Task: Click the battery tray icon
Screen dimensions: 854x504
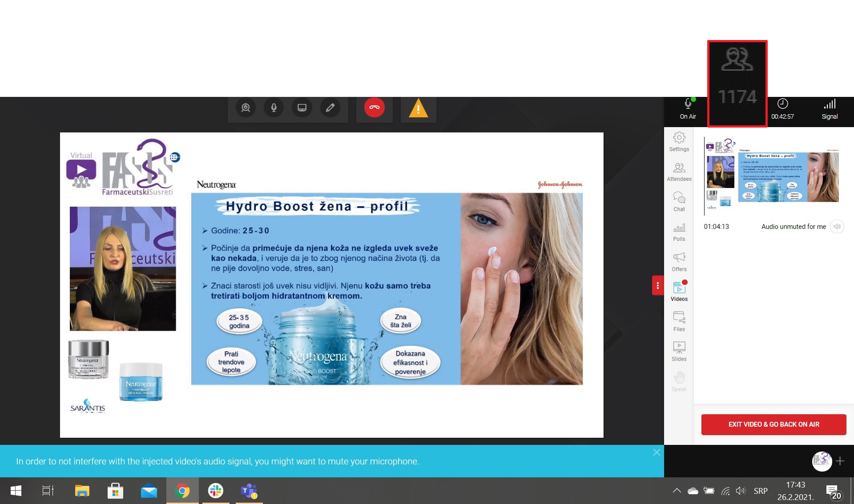Action: [x=709, y=491]
